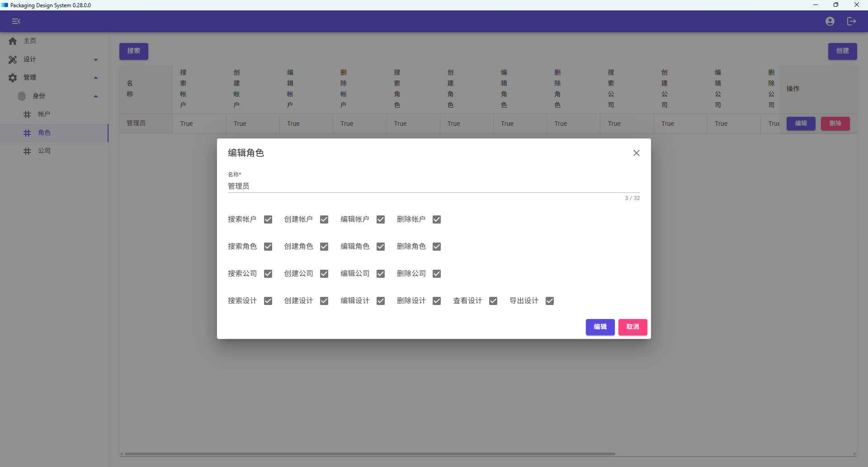
Task: Click the 创建 button at top right
Action: (x=842, y=51)
